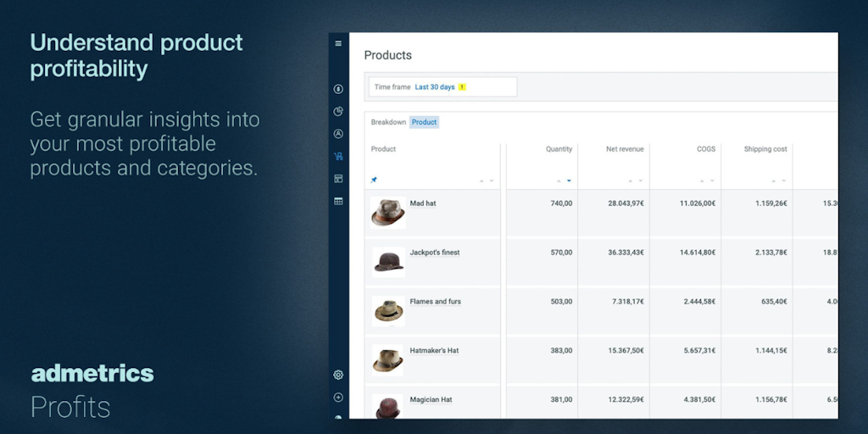The height and width of the screenshot is (434, 868).
Task: Sort COGS column descending arrow
Action: (712, 181)
